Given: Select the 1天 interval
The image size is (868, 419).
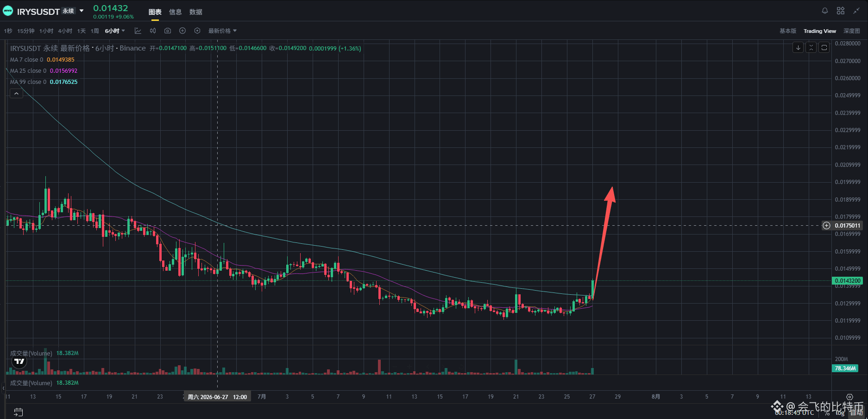Looking at the screenshot, I should (x=82, y=31).
